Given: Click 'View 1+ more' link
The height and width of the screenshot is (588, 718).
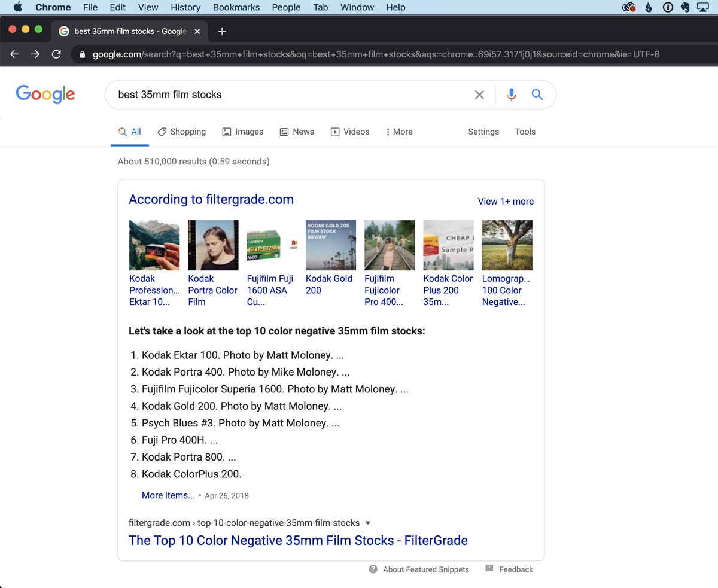Looking at the screenshot, I should click(x=506, y=202).
